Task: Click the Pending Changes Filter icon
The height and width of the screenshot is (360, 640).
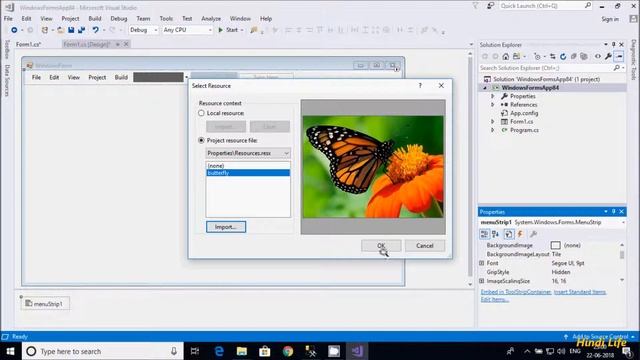Action: [x=537, y=56]
